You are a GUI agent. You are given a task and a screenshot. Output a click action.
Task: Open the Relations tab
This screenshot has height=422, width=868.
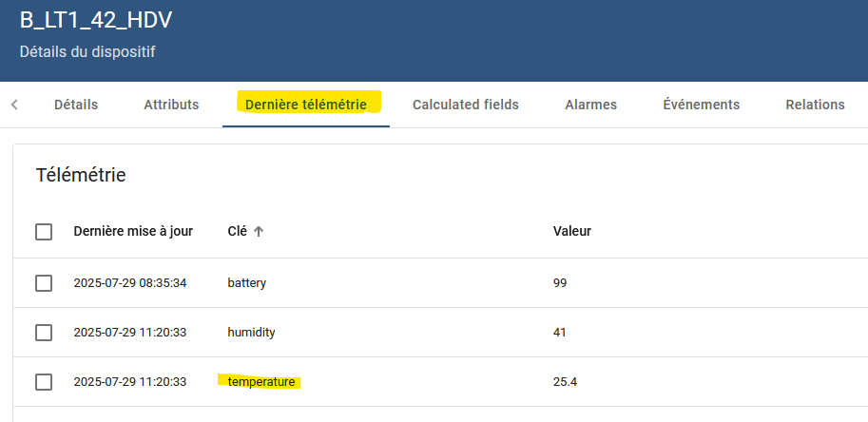point(815,105)
